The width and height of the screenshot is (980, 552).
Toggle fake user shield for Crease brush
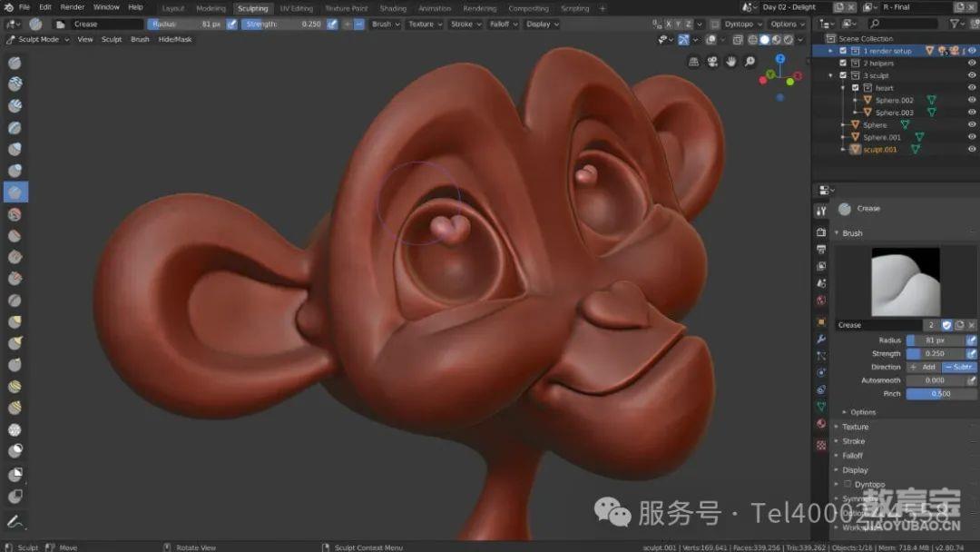946,325
